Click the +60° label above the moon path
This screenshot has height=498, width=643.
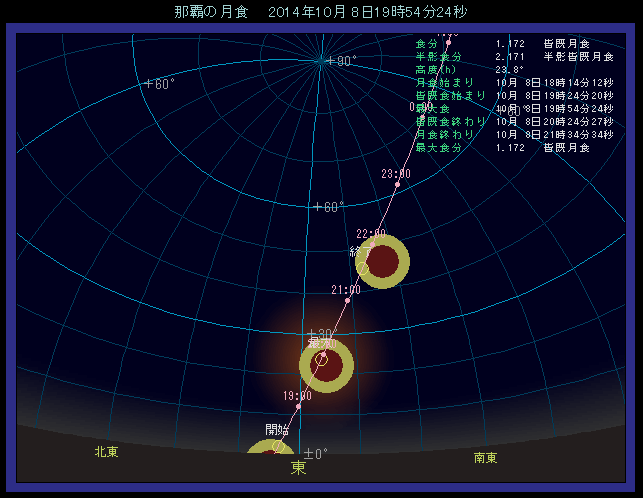point(327,207)
